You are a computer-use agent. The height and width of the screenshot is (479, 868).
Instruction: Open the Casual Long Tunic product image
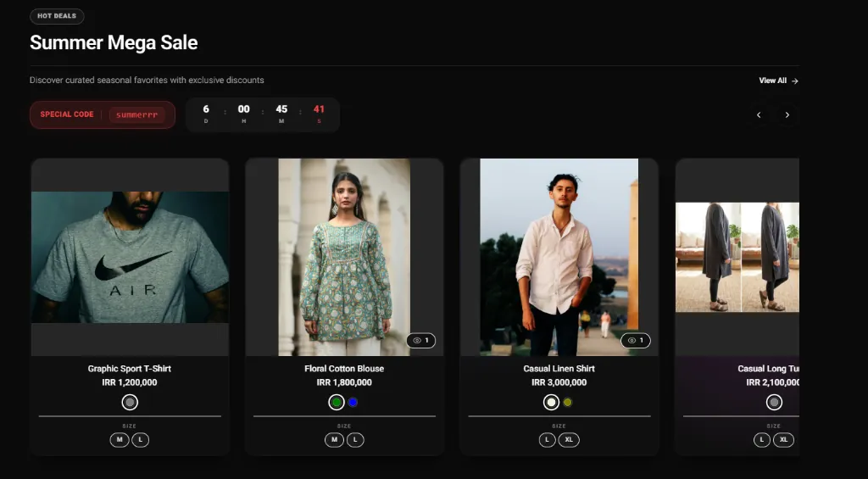[x=737, y=258]
